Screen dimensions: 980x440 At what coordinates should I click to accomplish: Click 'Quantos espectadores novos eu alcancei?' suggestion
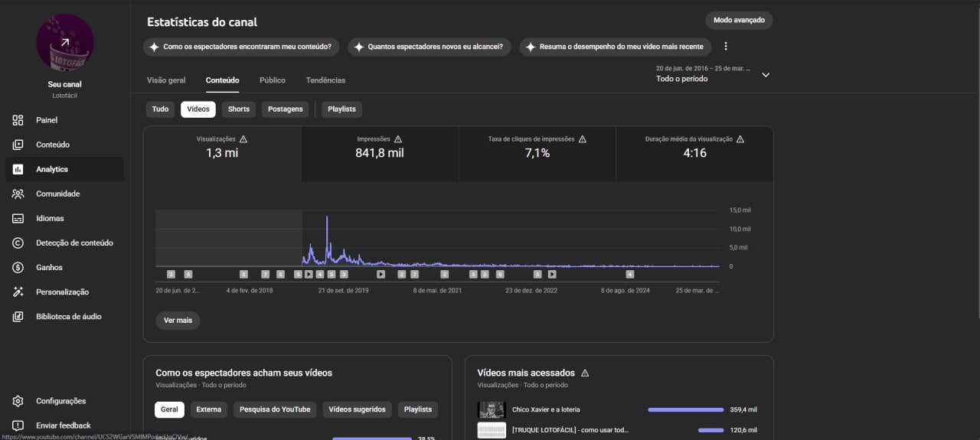(429, 47)
